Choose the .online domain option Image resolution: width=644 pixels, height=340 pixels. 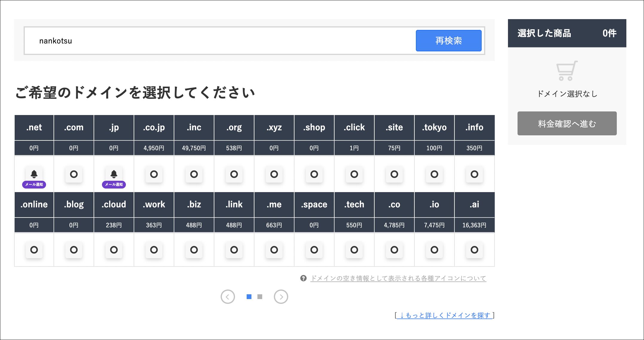click(34, 250)
